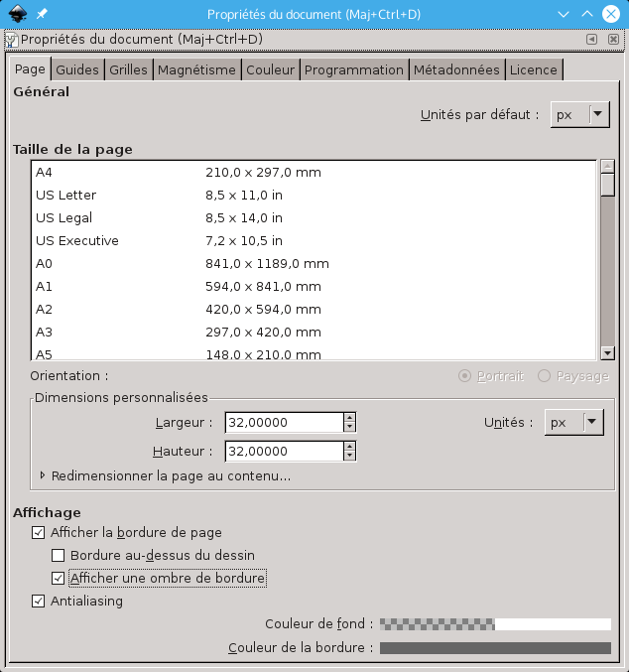Select US Letter page size
This screenshot has width=629, height=672.
pos(66,195)
